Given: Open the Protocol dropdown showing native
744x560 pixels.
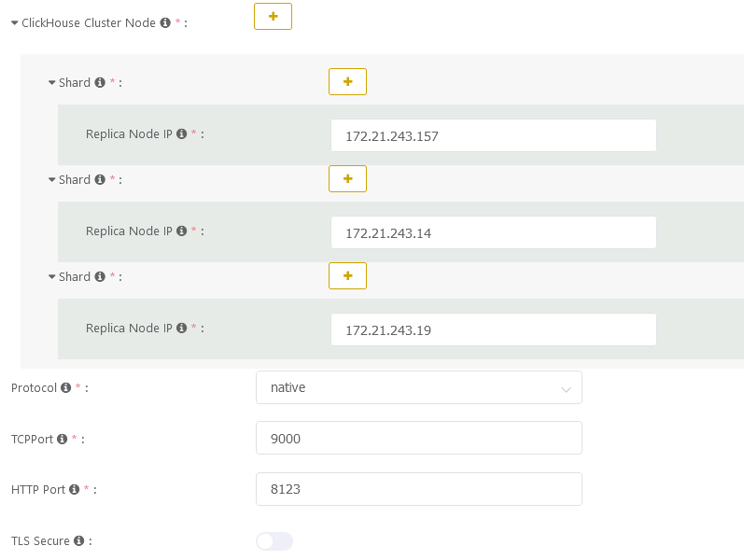Looking at the screenshot, I should pyautogui.click(x=419, y=387).
